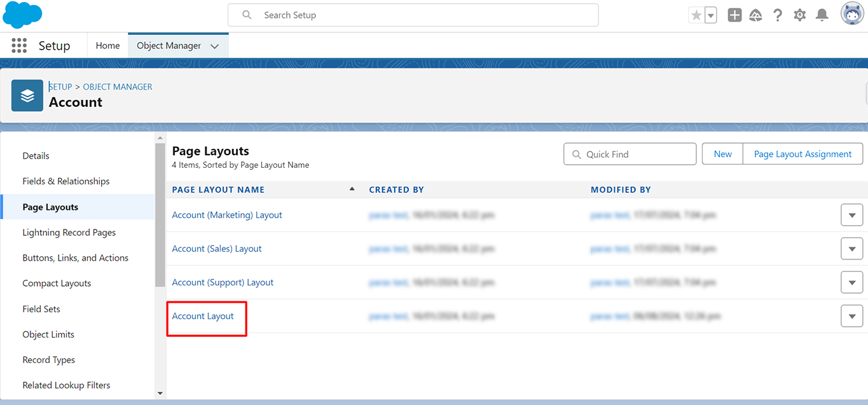Viewport: 868px width, 405px height.
Task: Select Page Layouts in sidebar
Action: 78,207
